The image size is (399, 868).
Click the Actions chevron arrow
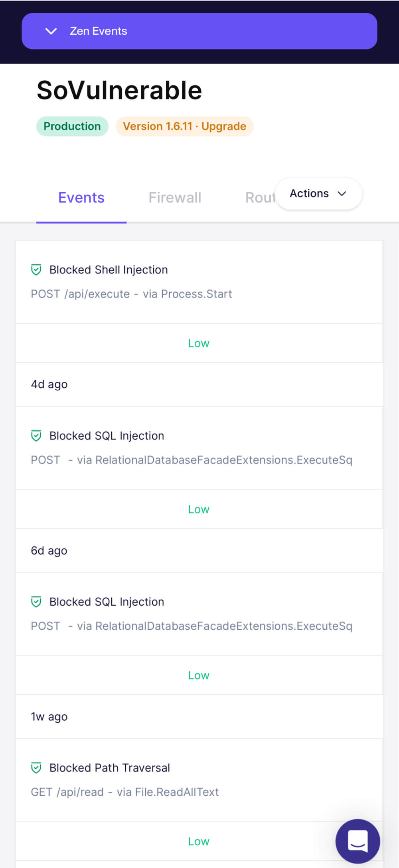click(342, 194)
